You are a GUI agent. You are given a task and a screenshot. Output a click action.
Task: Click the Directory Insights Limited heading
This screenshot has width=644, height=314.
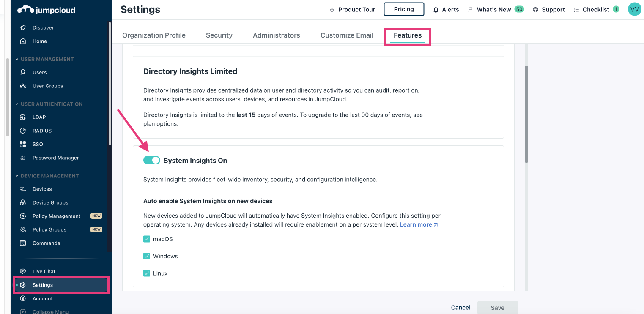pyautogui.click(x=190, y=71)
